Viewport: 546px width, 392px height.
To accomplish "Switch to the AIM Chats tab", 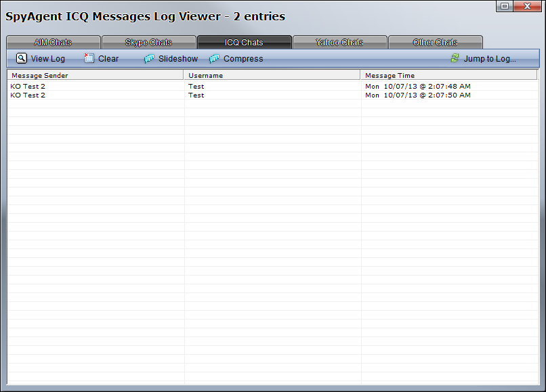I will point(53,43).
